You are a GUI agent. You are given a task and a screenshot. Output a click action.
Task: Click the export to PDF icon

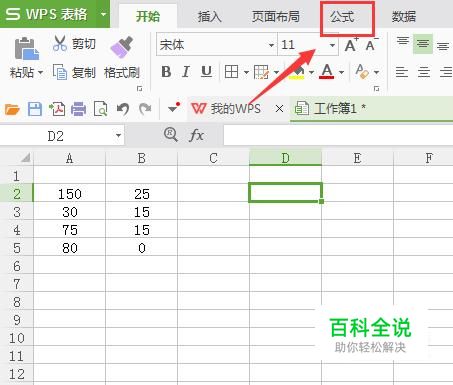coord(57,109)
